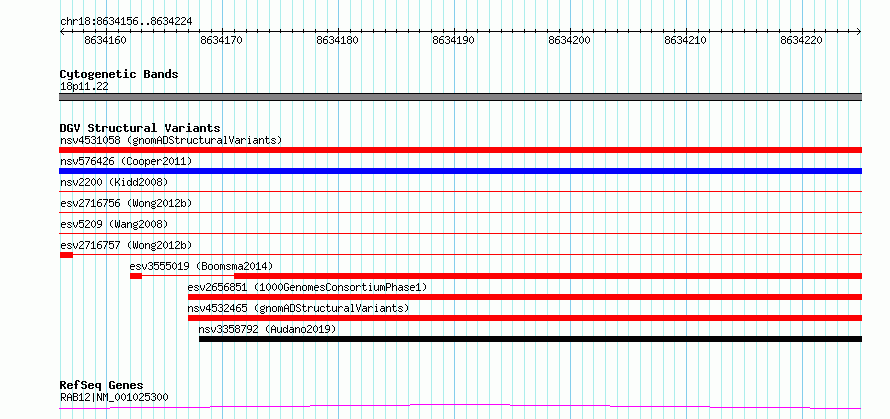The image size is (890, 419).
Task: Click the red bar for nsv4532465
Action: 525,318
